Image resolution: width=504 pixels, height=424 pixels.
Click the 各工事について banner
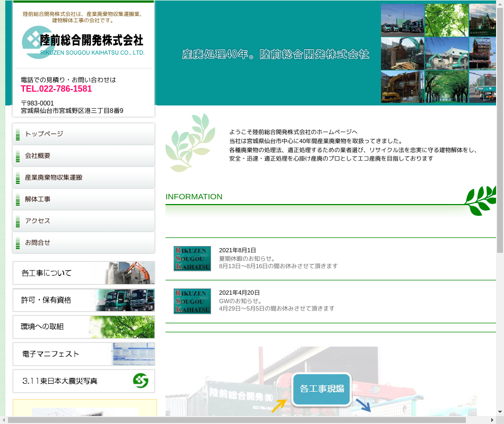[x=84, y=273]
